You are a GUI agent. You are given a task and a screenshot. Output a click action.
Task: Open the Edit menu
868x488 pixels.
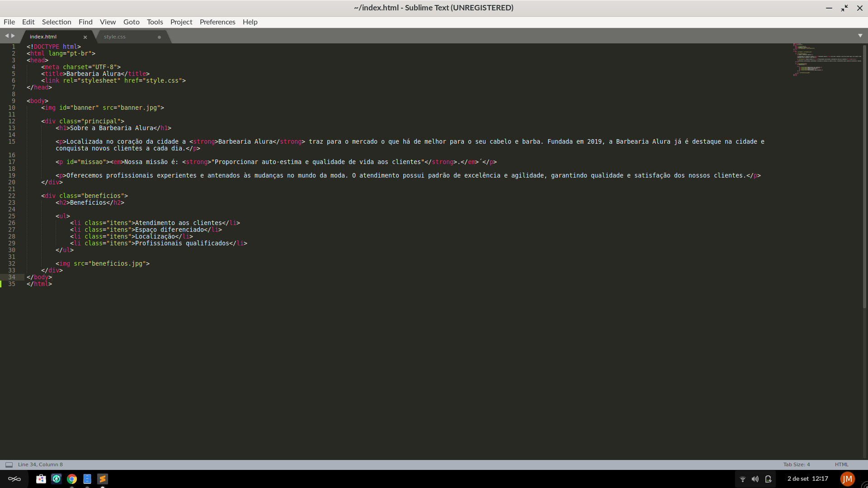click(x=28, y=22)
